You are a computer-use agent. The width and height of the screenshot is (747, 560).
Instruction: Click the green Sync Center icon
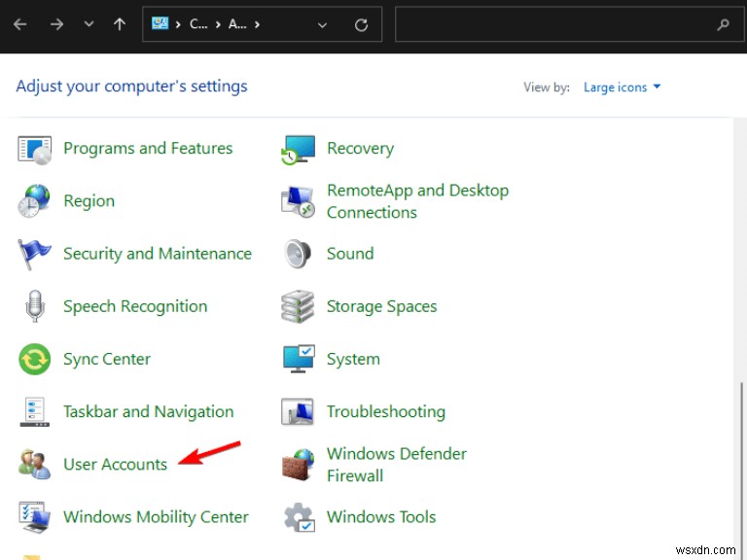coord(34,359)
